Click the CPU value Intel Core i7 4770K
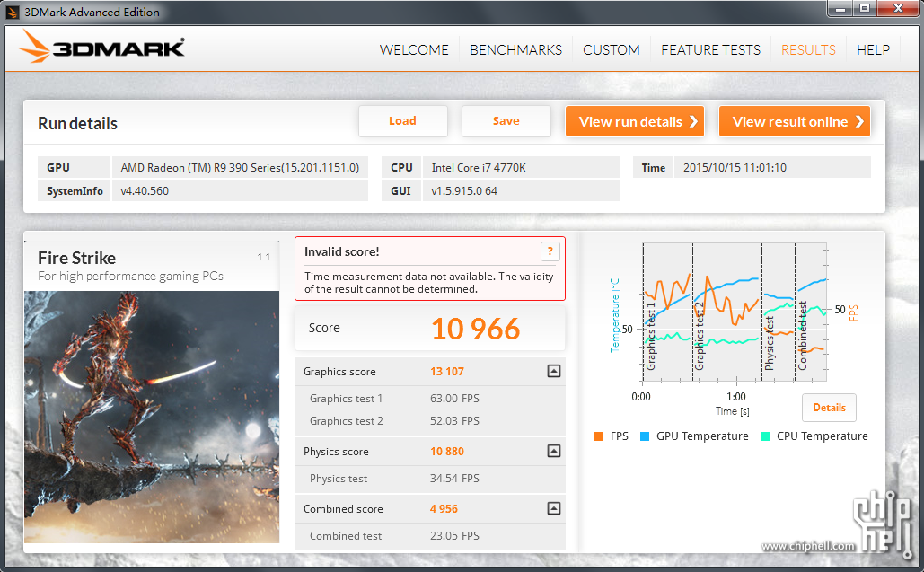 [x=479, y=168]
